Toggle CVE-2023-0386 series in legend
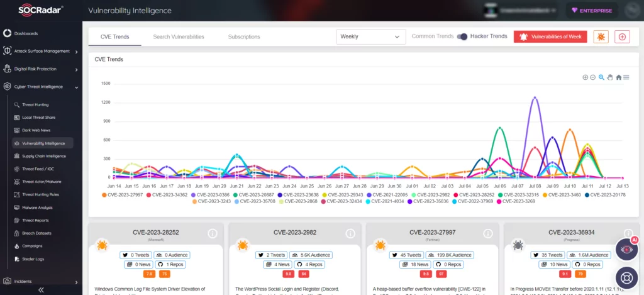Viewport: 644px width, 295px height. click(210, 195)
